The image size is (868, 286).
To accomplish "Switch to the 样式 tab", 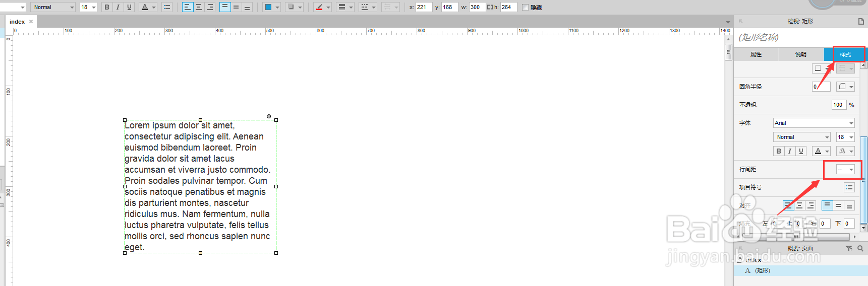I will [x=845, y=54].
